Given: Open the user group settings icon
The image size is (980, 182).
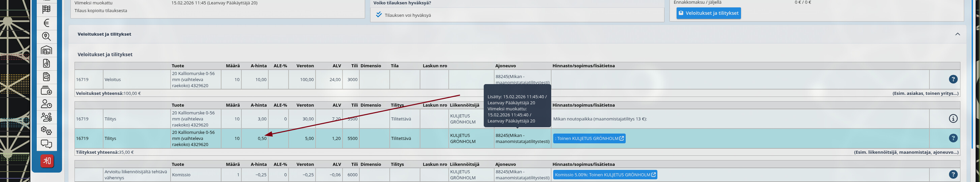Looking at the screenshot, I should [47, 117].
